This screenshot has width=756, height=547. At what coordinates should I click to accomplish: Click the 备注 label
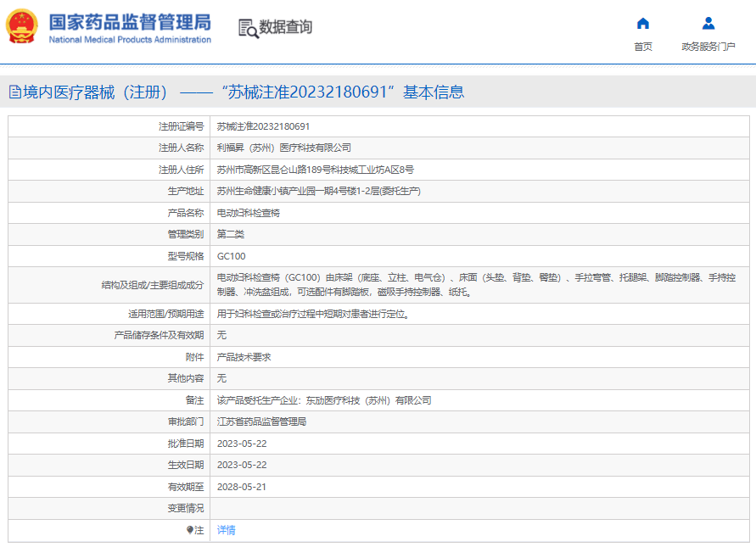(x=195, y=400)
